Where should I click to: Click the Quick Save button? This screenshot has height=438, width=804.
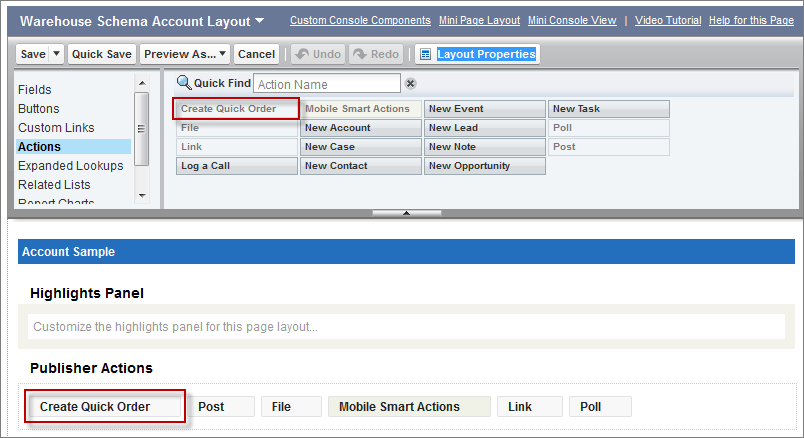(102, 54)
